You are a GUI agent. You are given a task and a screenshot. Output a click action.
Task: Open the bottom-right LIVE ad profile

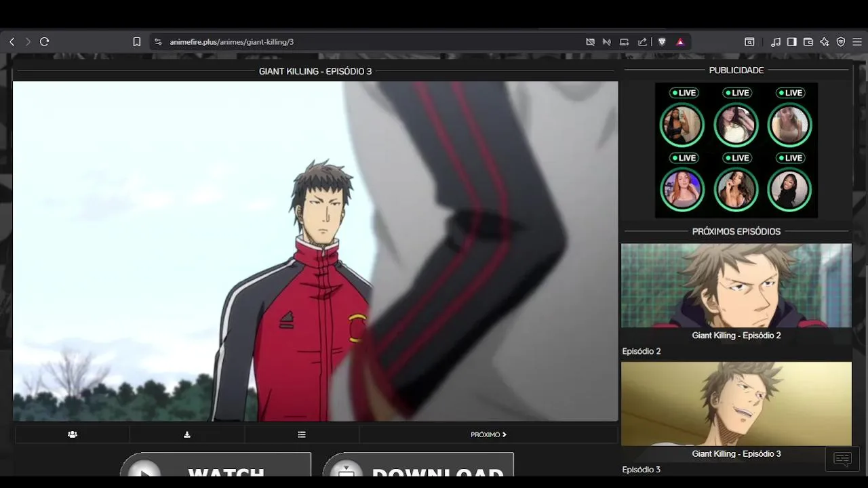point(789,189)
